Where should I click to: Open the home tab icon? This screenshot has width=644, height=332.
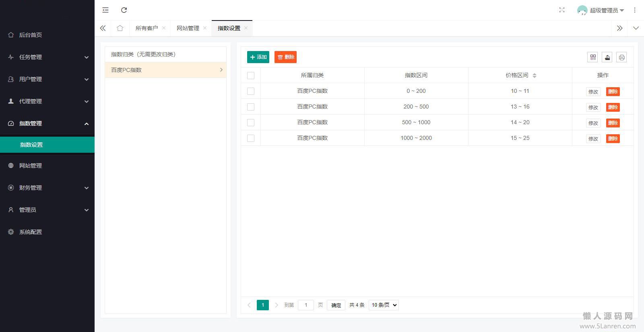tap(120, 28)
